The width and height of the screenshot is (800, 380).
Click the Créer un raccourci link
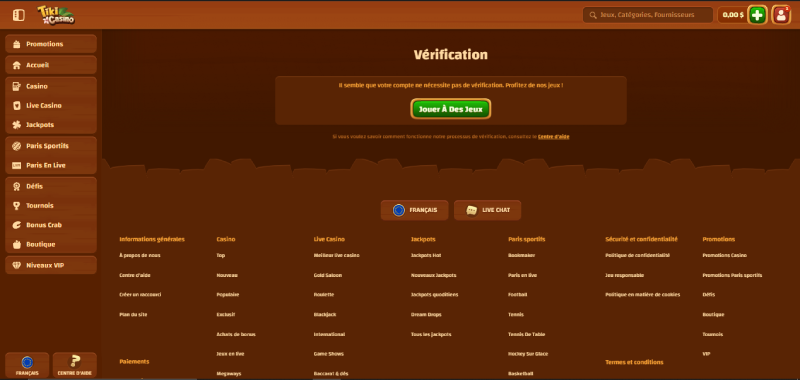pyautogui.click(x=140, y=295)
